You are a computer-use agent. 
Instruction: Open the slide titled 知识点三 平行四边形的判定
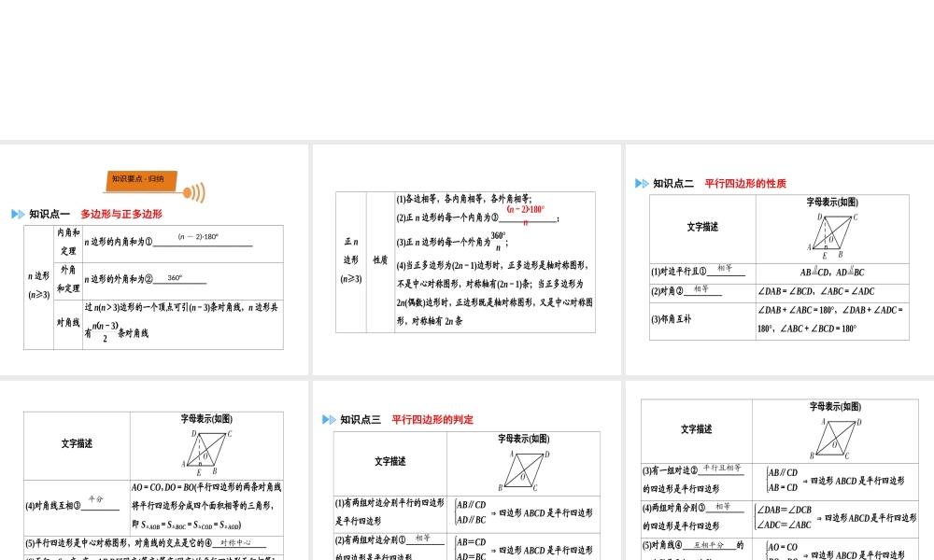(466, 470)
